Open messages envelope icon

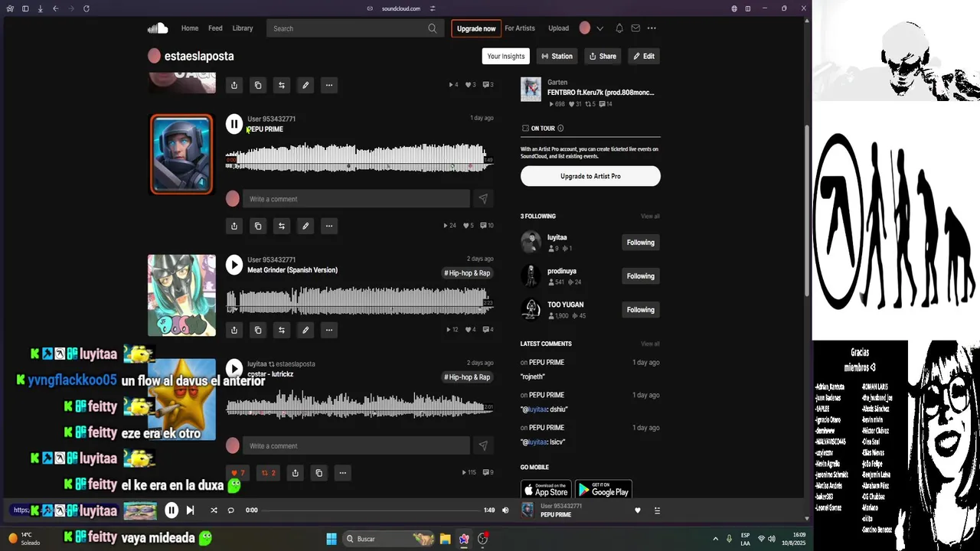635,28
